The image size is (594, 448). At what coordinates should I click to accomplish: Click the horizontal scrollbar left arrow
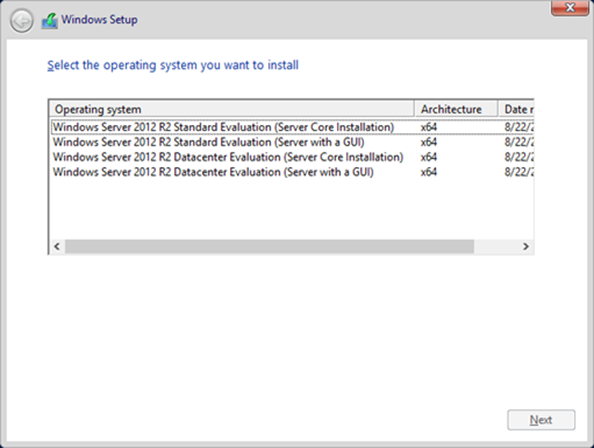(57, 247)
